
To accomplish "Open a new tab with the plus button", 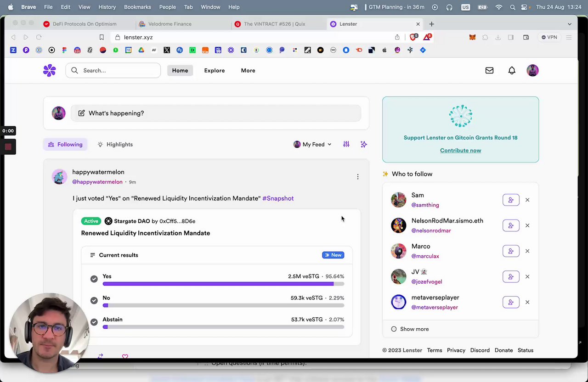I will click(x=431, y=24).
